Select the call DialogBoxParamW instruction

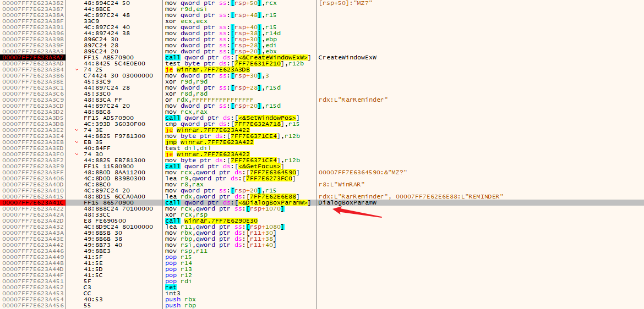tap(237, 202)
